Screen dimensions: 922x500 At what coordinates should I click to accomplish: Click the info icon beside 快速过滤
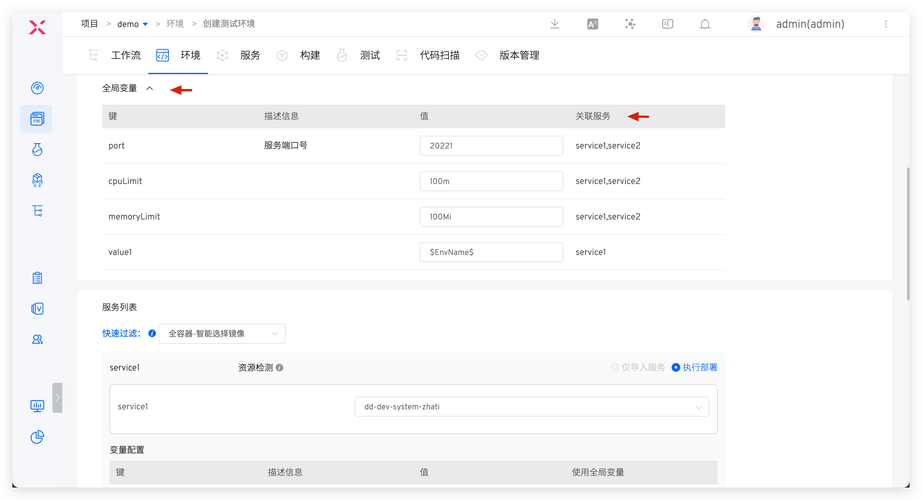[152, 334]
